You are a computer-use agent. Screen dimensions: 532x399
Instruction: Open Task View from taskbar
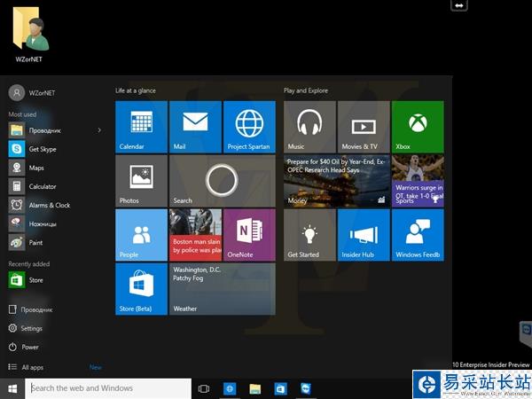point(204,388)
